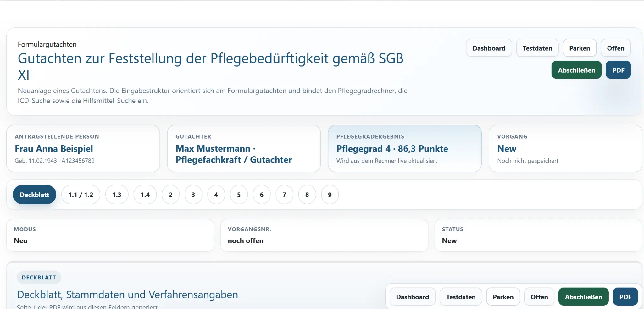
Task: Click 'Noch nicht gespeichert' text
Action: point(528,161)
